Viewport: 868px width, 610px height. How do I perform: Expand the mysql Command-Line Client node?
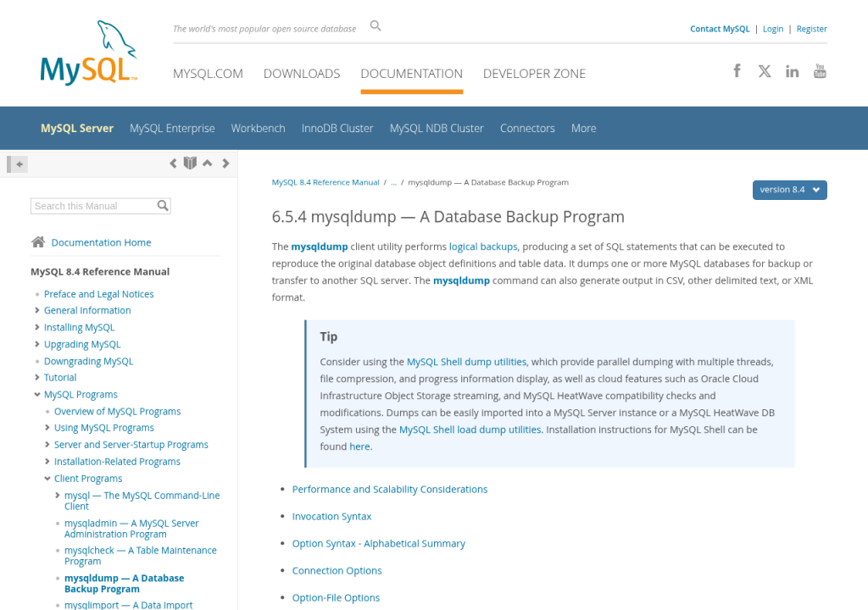pyautogui.click(x=58, y=496)
